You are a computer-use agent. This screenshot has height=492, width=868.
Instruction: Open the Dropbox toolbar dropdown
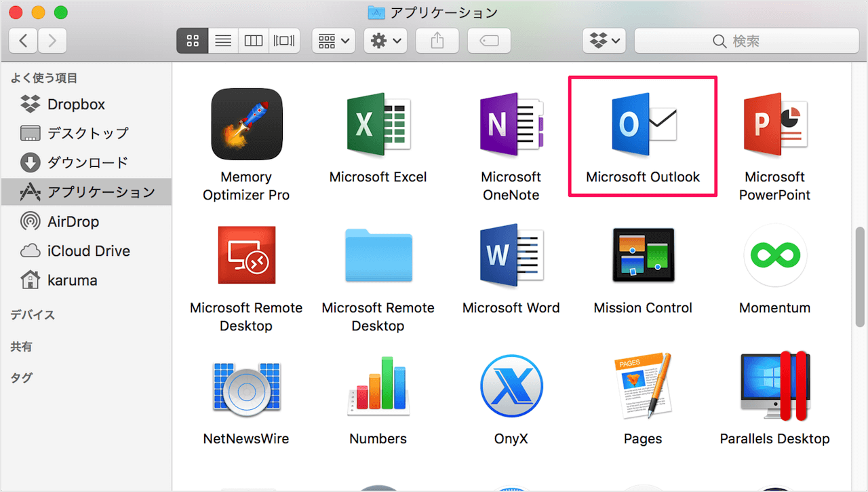coord(604,41)
